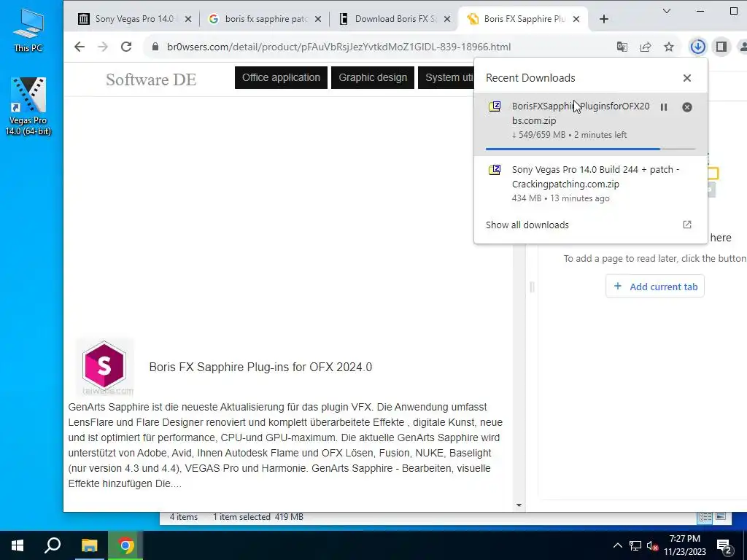Switch to the Sony Vegas Pro 14.0 tab

134,19
